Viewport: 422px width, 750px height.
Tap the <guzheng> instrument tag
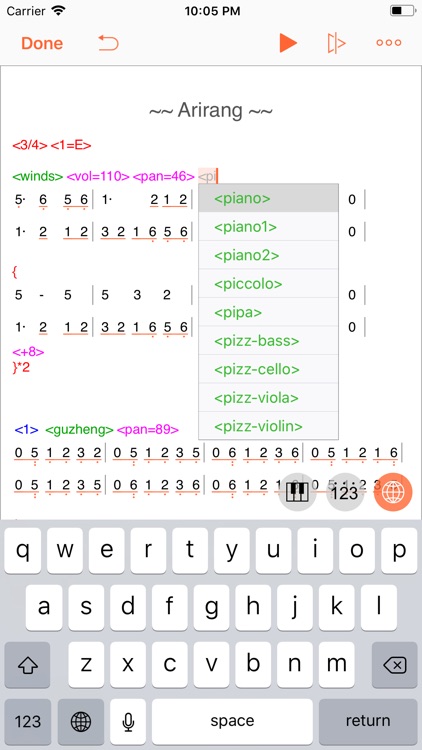pyautogui.click(x=79, y=430)
